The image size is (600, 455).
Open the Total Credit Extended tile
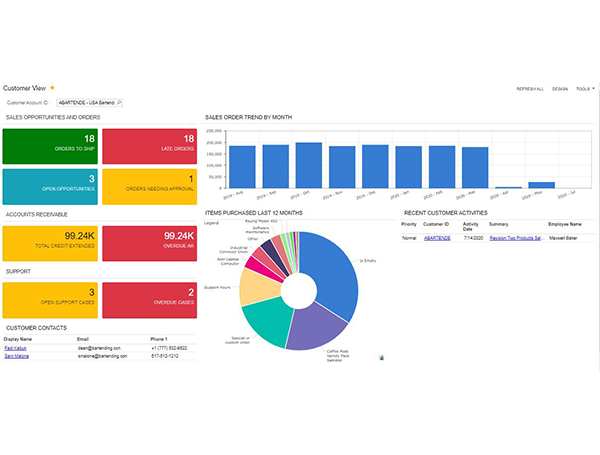point(50,242)
